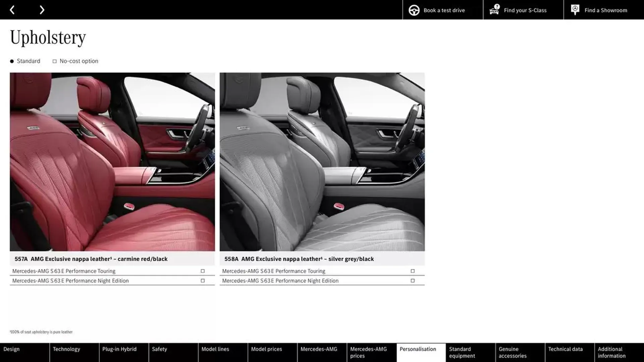Screen dimensions: 644x362
Task: Click the right navigation arrow icon
Action: coord(42,10)
